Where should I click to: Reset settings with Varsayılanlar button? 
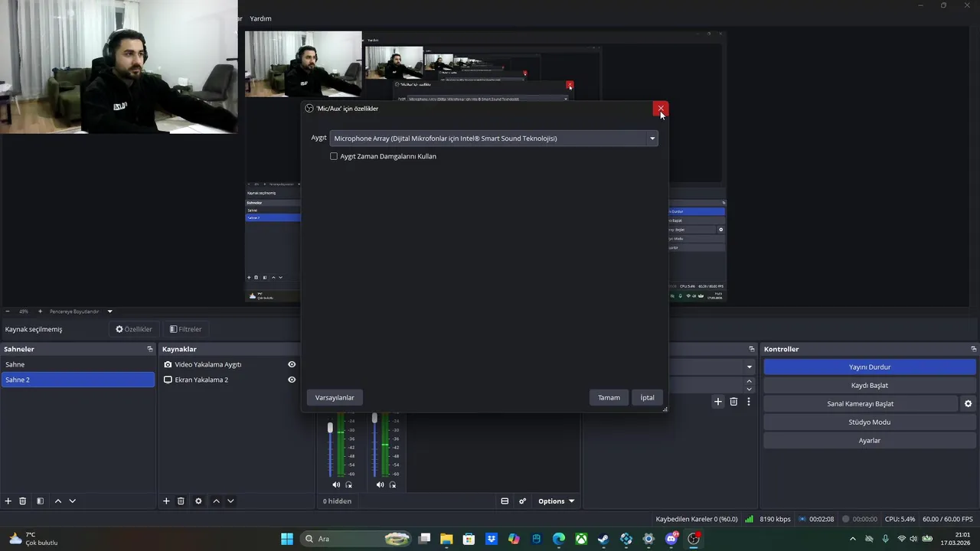point(335,397)
